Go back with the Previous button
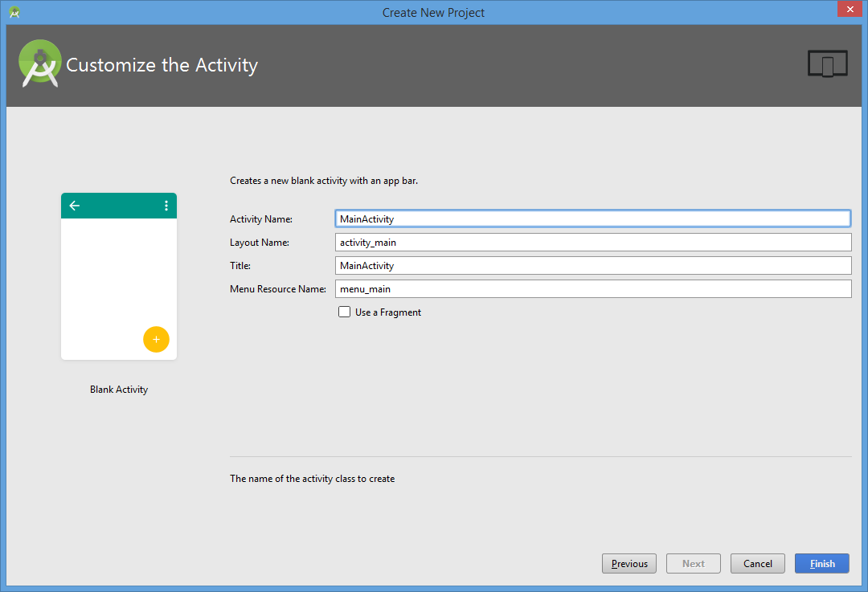 pyautogui.click(x=629, y=563)
